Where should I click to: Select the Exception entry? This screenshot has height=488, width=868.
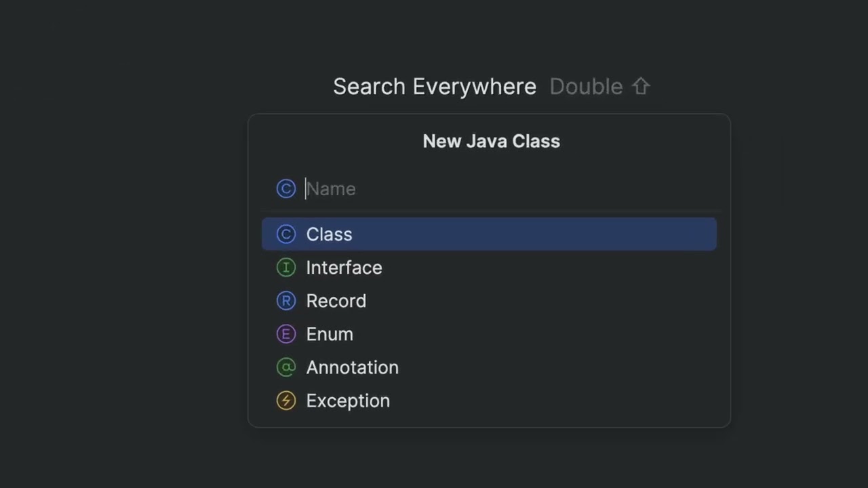348,401
